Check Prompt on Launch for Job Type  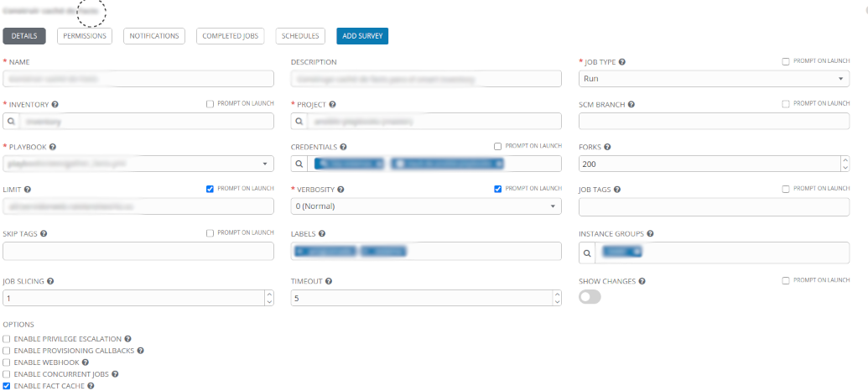pos(786,61)
